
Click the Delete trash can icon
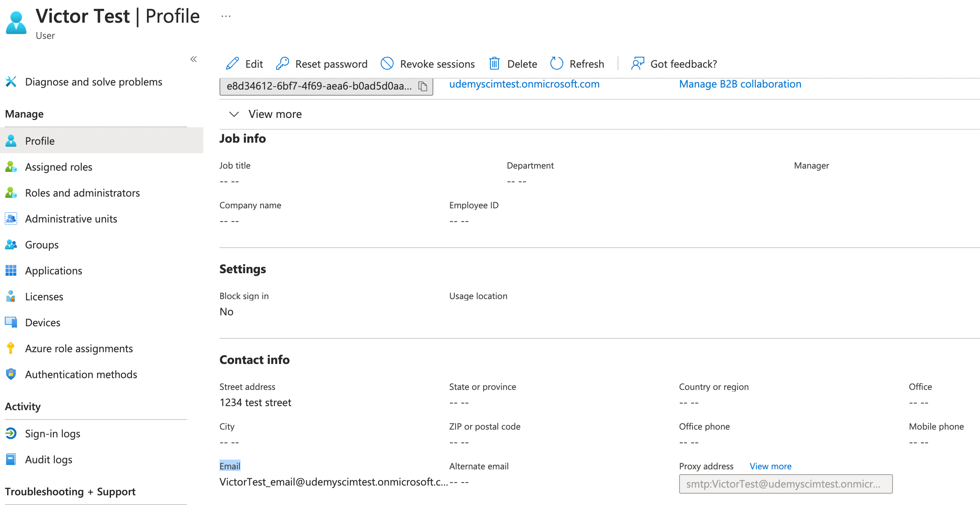494,64
